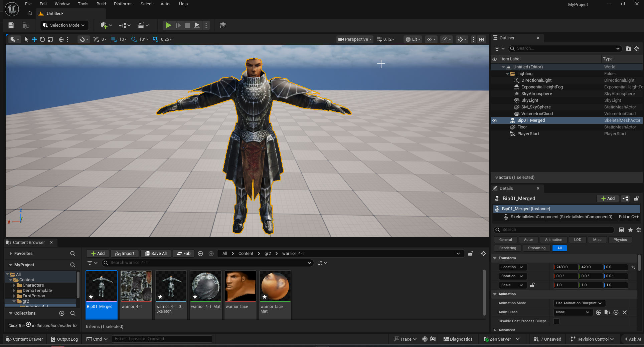This screenshot has height=347, width=644.
Task: Click the Save All button
Action: click(x=156, y=254)
